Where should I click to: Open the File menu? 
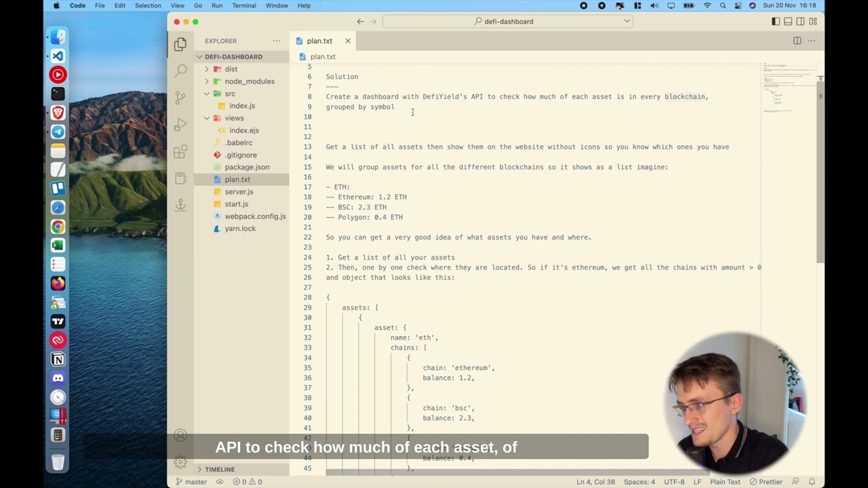click(100, 5)
